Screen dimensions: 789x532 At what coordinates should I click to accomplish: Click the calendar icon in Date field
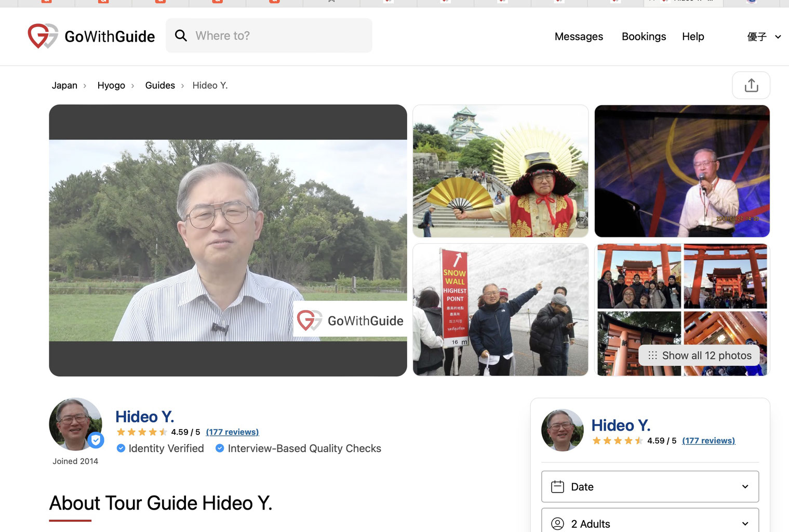point(557,487)
